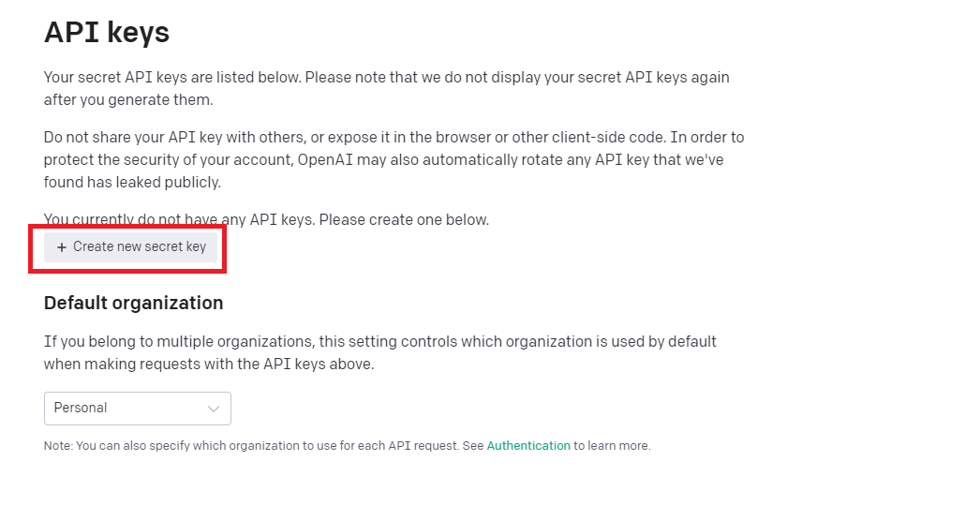Click the plus icon beside Create new secret key
Image resolution: width=980 pixels, height=506 pixels.
tap(62, 247)
